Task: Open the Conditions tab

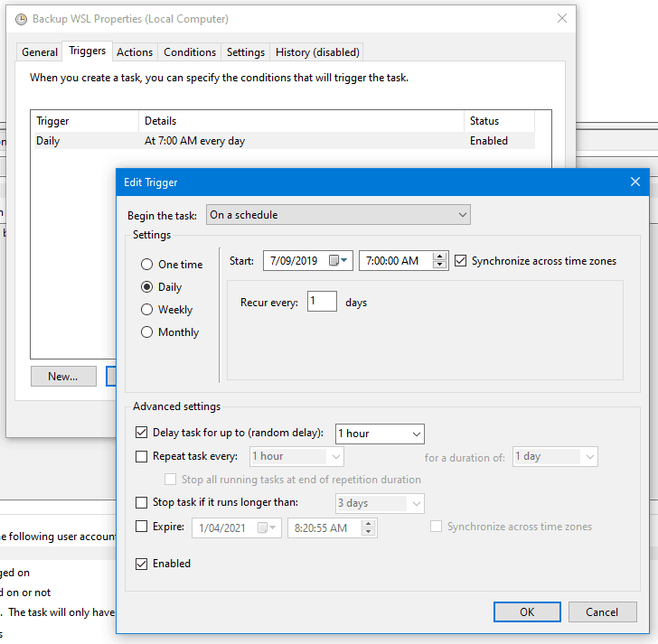Action: pyautogui.click(x=190, y=52)
